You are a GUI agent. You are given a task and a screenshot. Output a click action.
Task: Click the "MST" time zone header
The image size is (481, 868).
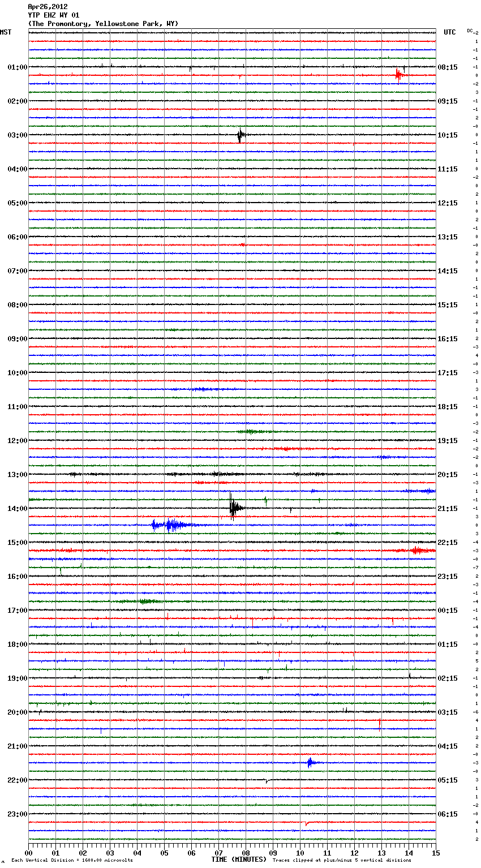pos(6,32)
